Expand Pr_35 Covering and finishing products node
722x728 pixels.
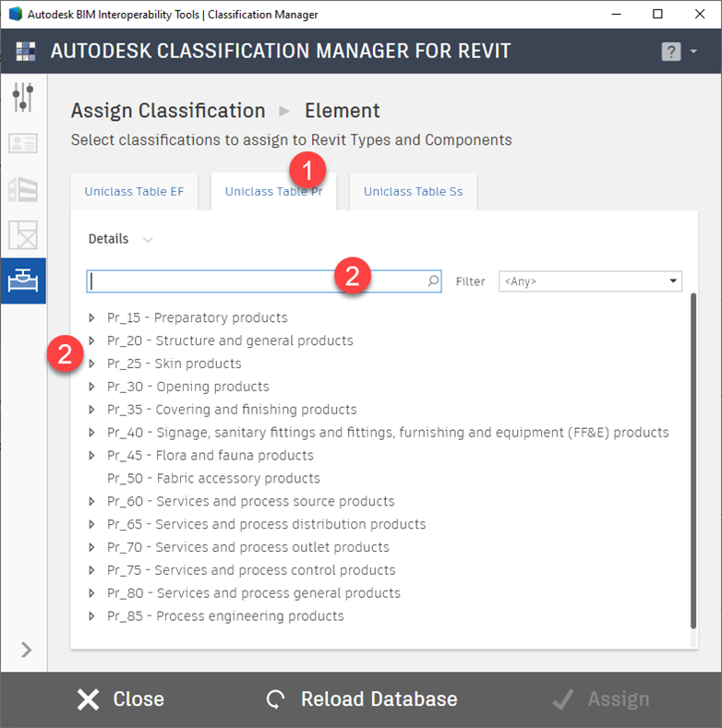click(91, 410)
